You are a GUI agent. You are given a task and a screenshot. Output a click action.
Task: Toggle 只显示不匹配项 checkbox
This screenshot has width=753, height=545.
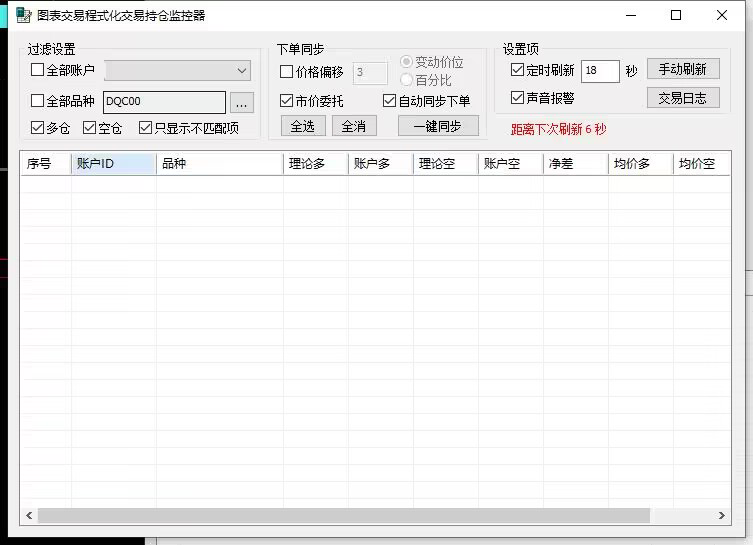pyautogui.click(x=146, y=128)
